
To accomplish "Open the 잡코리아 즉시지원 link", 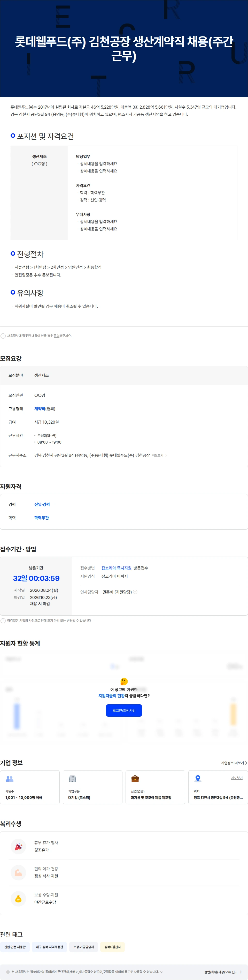I will coord(116,568).
